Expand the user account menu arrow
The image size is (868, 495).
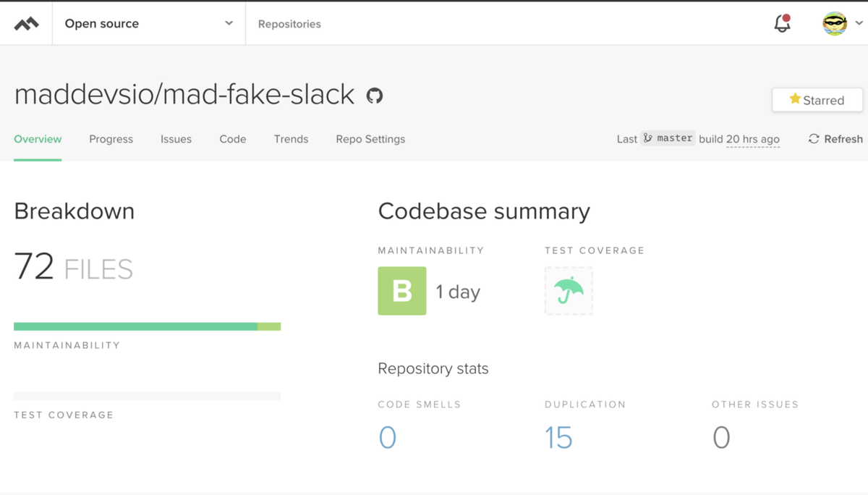click(x=859, y=23)
